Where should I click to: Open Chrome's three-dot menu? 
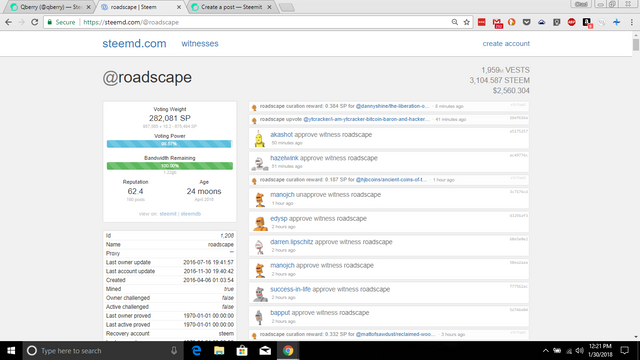tap(631, 22)
